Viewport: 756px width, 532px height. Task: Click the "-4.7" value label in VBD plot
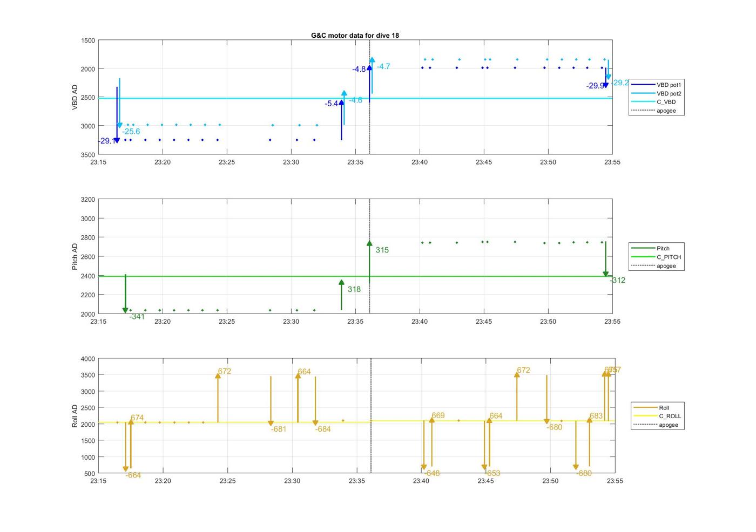point(383,66)
